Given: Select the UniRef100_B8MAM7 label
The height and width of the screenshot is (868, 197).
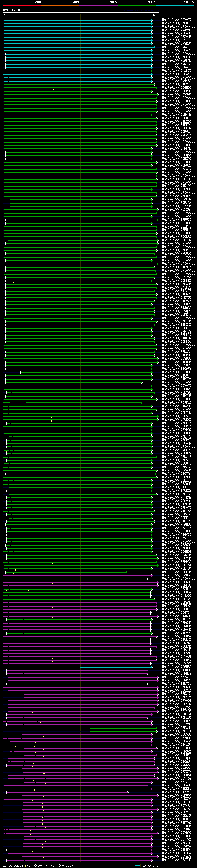Looking at the screenshot, I should [x=177, y=603].
